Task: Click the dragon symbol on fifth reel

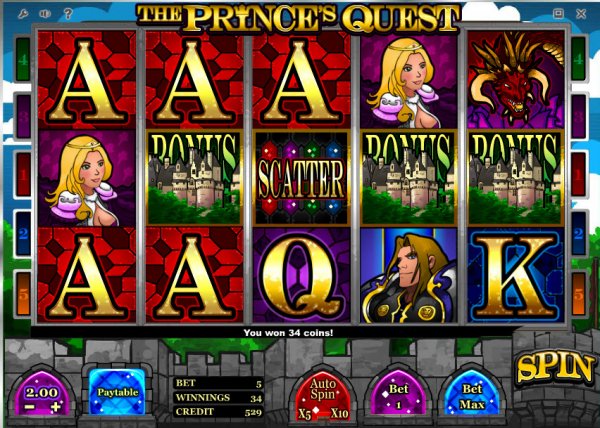Action: point(515,80)
